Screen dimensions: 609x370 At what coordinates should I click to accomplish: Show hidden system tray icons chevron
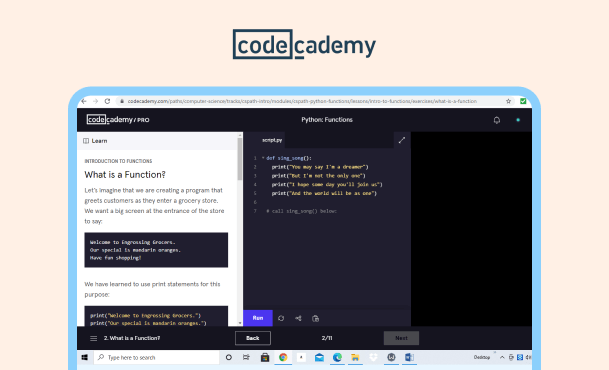coord(502,357)
